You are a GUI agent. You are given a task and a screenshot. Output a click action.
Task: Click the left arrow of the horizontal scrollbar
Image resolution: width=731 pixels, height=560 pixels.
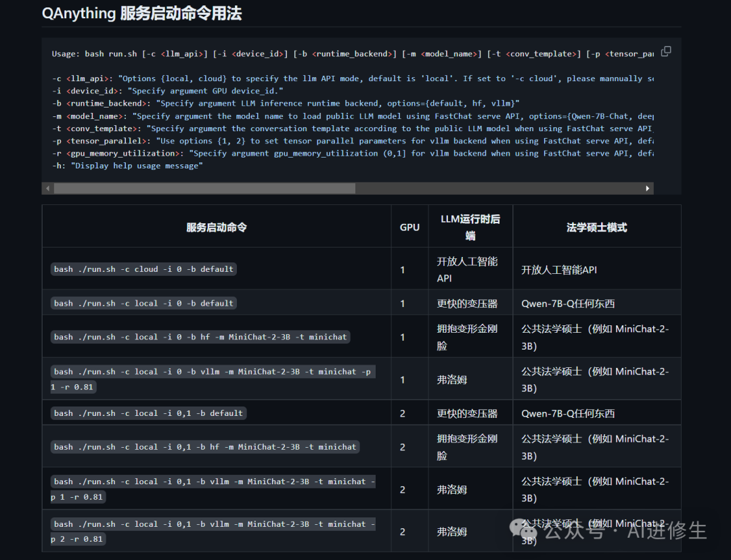pyautogui.click(x=47, y=189)
